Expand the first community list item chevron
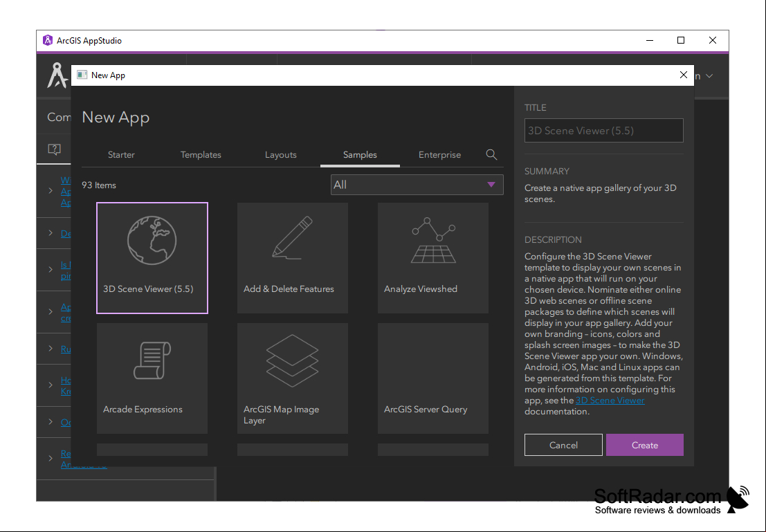Screen dimensions: 766x532 point(51,190)
